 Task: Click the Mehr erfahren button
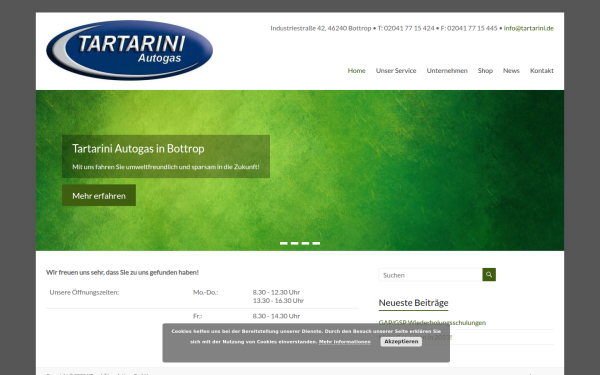click(x=99, y=195)
